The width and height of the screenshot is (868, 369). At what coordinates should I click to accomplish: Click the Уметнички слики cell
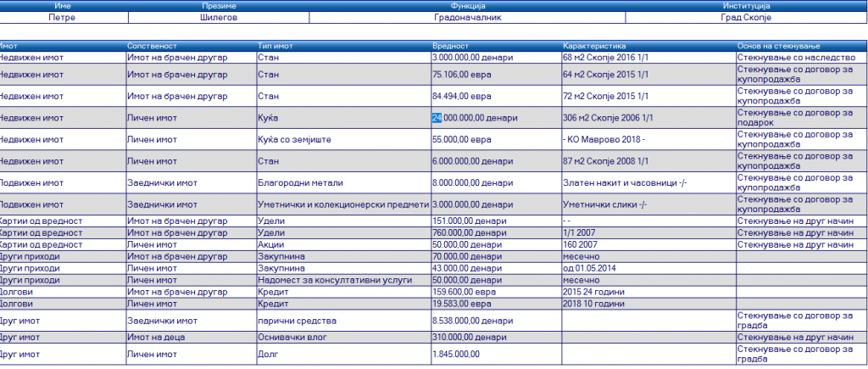coord(648,204)
